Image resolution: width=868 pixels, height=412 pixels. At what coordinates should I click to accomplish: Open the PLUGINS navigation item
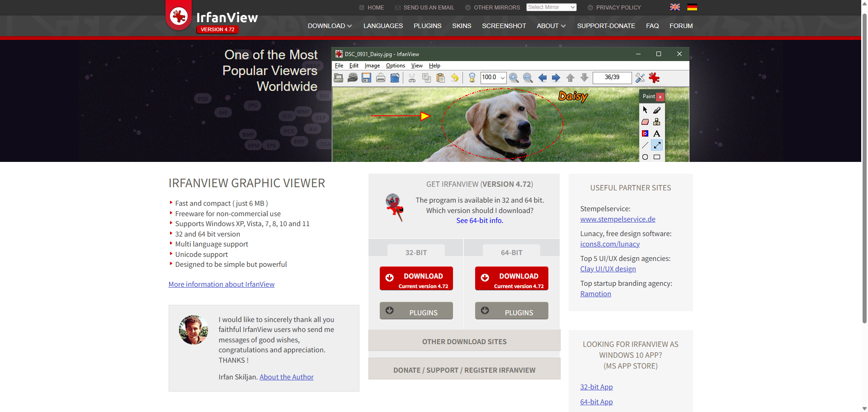click(427, 26)
